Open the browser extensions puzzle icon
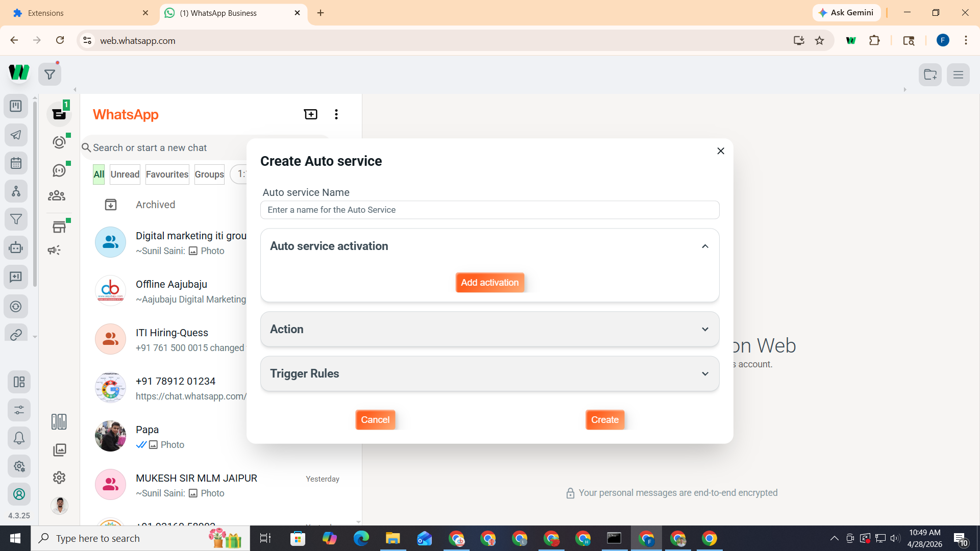980x551 pixels. [x=874, y=40]
